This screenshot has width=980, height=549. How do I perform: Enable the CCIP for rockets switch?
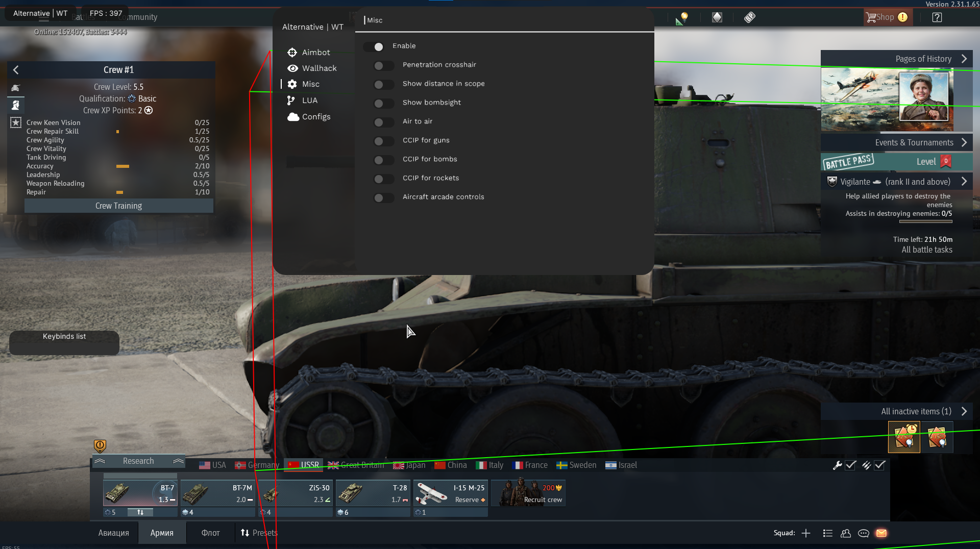(x=383, y=179)
